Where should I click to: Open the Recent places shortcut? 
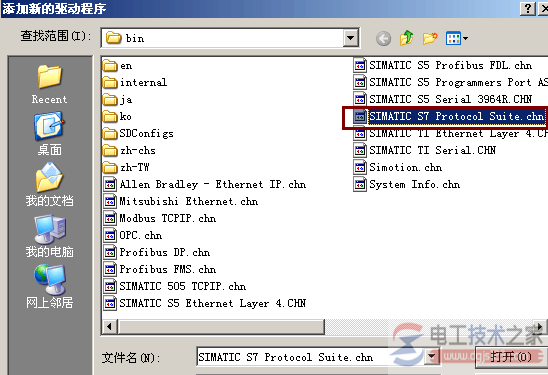(49, 84)
